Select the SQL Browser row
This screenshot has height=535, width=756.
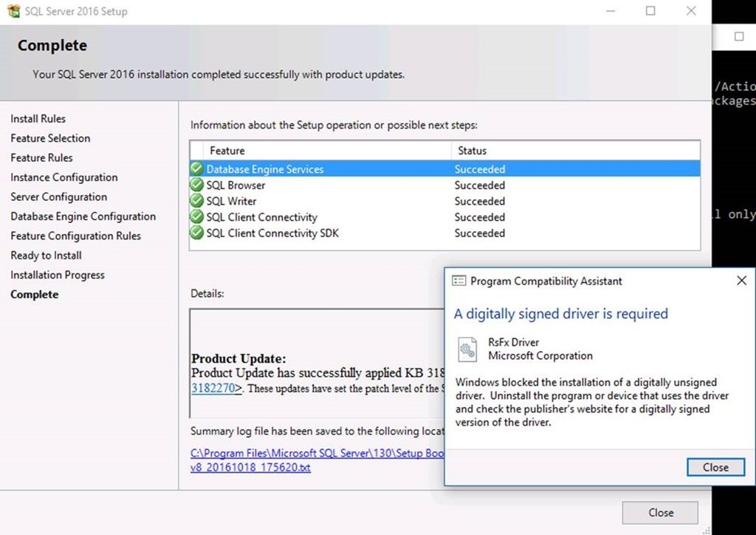[444, 185]
